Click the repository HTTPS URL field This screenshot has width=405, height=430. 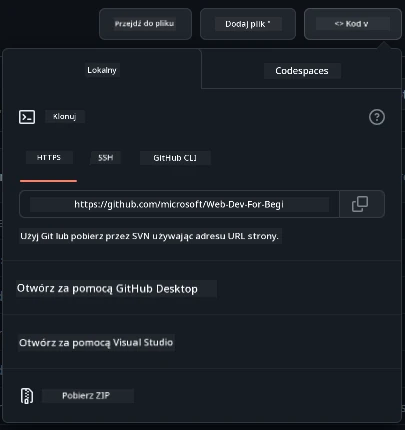[179, 204]
